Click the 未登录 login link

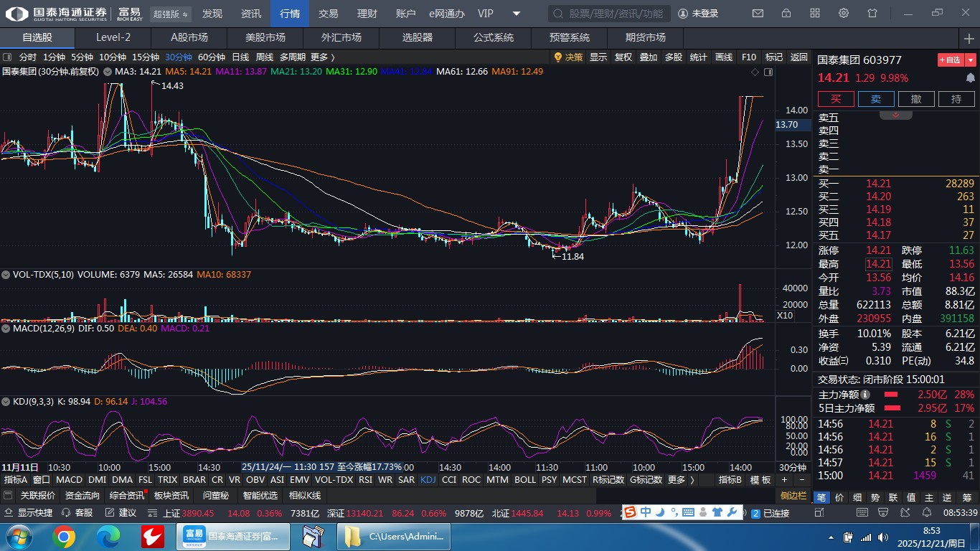click(x=697, y=14)
